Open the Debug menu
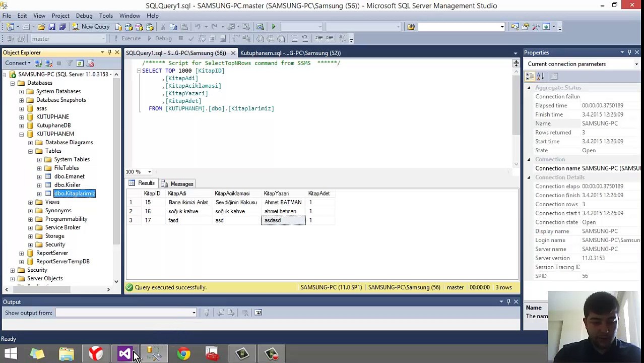 84,16
